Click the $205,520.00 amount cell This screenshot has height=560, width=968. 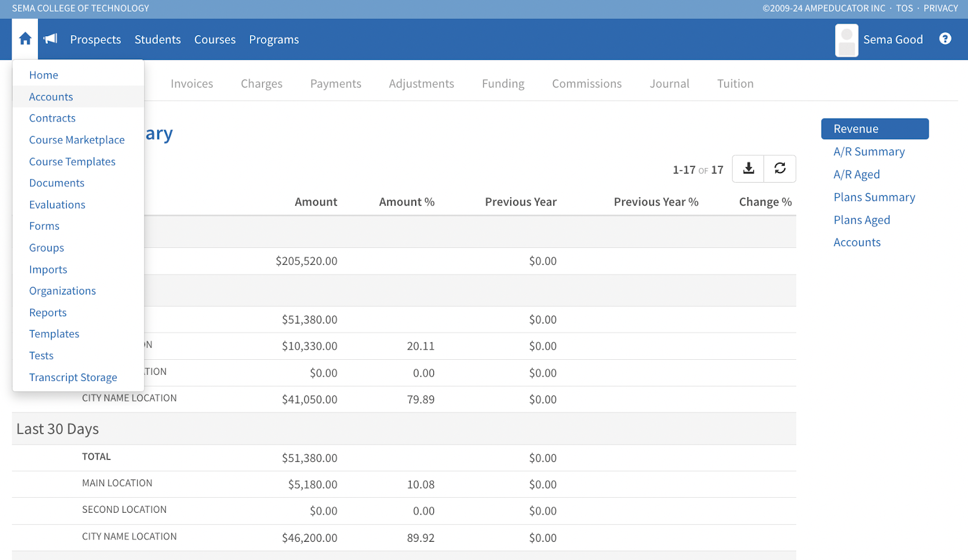point(307,261)
